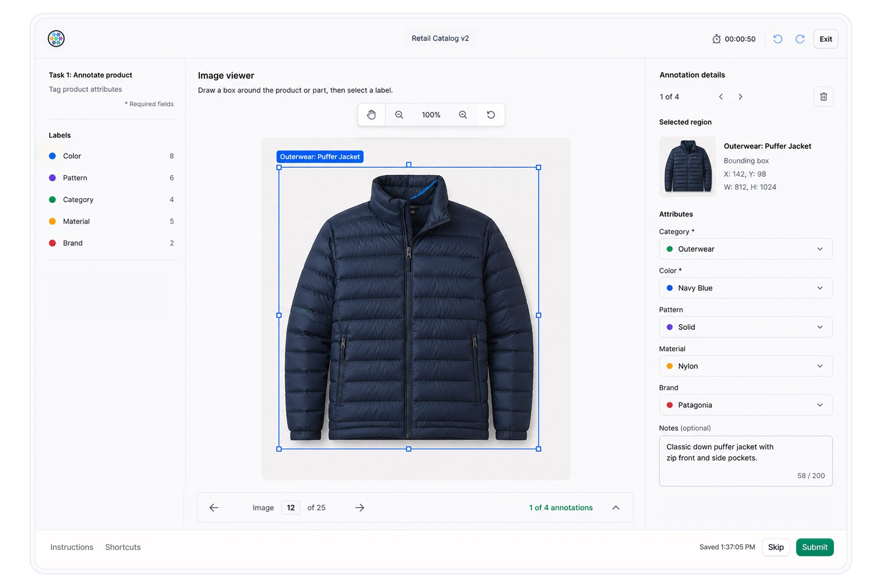Click the orange Material swatch dot

[x=52, y=221]
